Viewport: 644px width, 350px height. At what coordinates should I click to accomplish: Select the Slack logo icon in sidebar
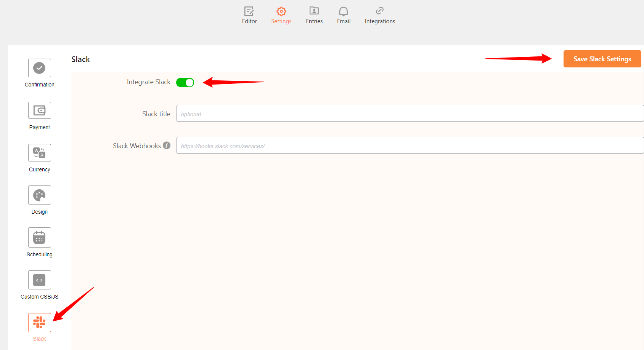[40, 323]
